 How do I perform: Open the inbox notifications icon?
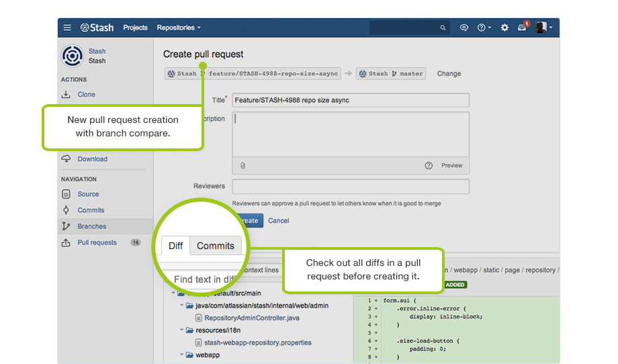coord(522,27)
